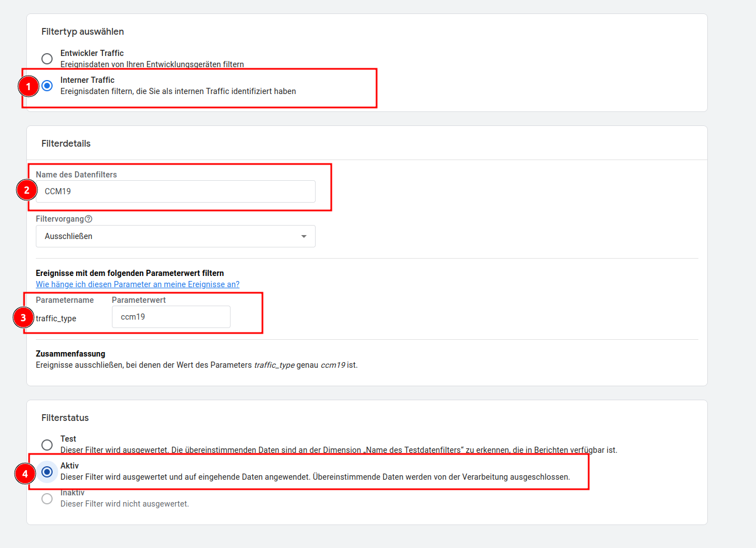Open the 'Wie hänge ich diesen Parameter' link
Image resolution: width=756 pixels, height=548 pixels.
click(x=138, y=284)
